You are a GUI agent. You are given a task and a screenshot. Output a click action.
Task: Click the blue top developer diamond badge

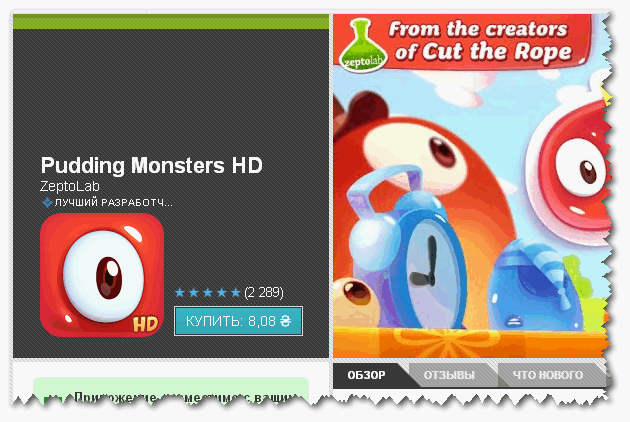[47, 203]
